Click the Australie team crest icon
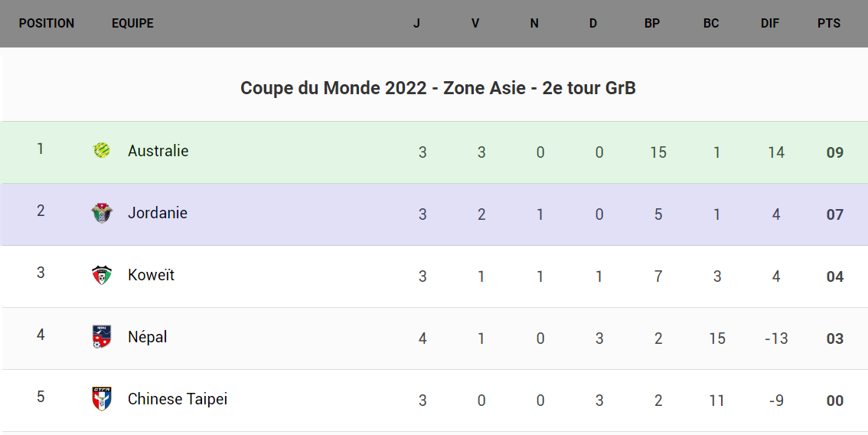This screenshot has width=868, height=435. [102, 151]
